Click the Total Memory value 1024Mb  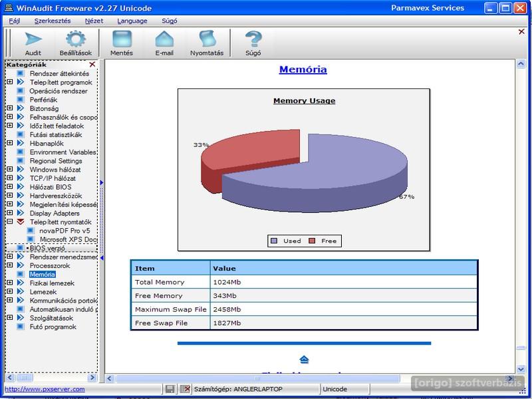pyautogui.click(x=227, y=282)
